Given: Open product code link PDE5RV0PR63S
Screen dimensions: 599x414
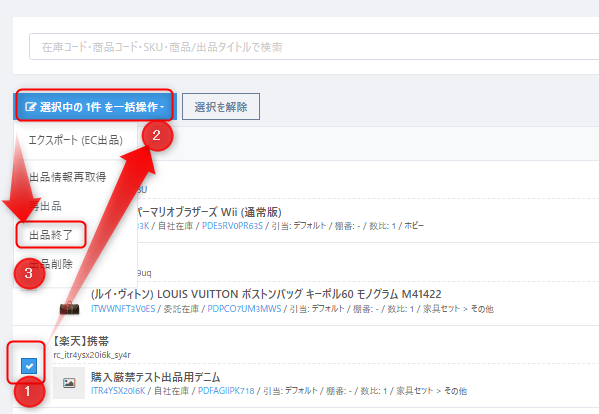Looking at the screenshot, I should click(232, 226).
